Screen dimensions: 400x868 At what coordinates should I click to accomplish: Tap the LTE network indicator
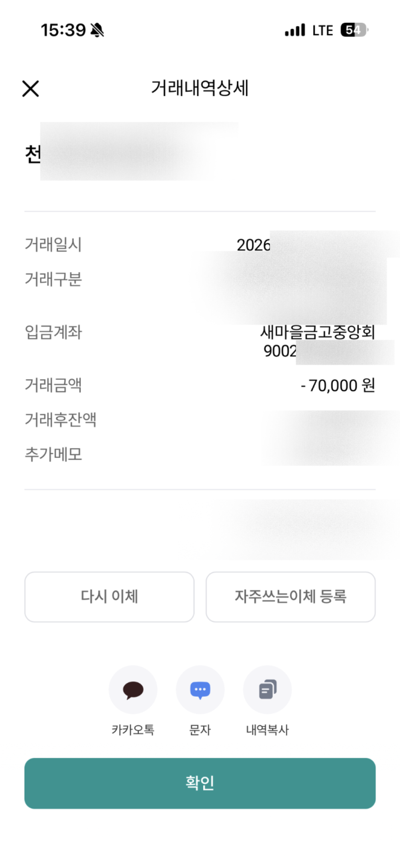click(x=322, y=30)
